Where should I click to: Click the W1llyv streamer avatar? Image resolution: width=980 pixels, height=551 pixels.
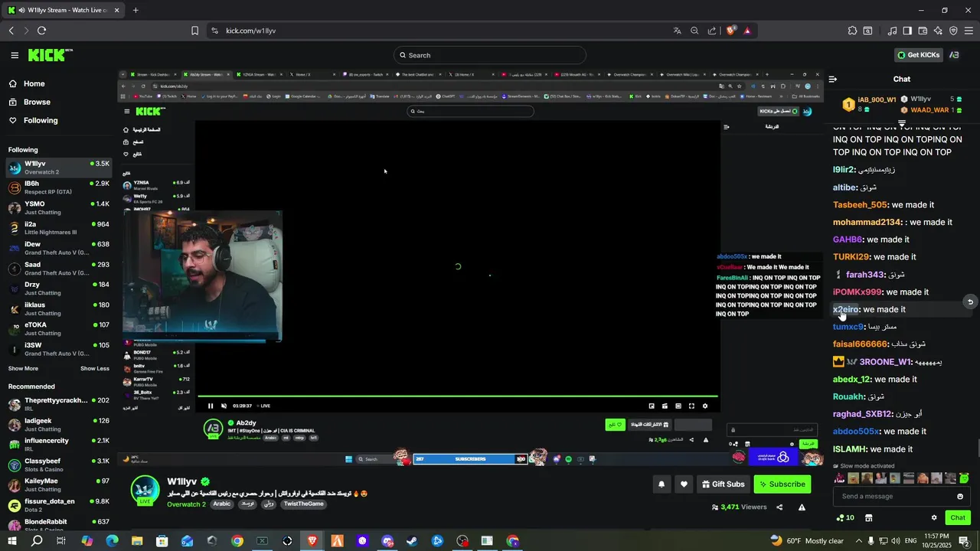145,491
